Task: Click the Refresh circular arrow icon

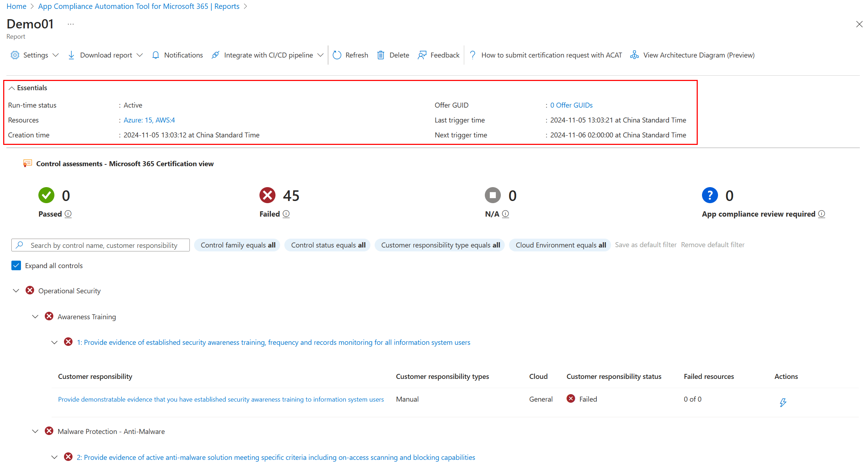Action: tap(337, 55)
